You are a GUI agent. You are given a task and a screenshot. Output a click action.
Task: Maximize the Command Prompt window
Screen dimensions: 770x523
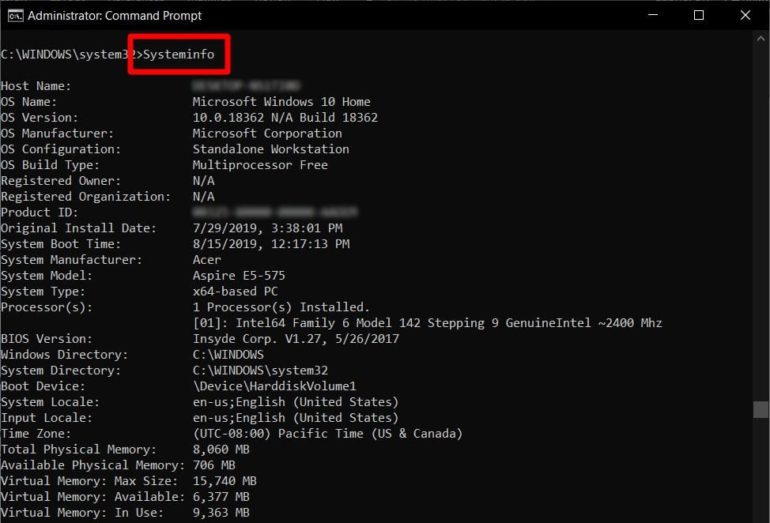pyautogui.click(x=699, y=15)
